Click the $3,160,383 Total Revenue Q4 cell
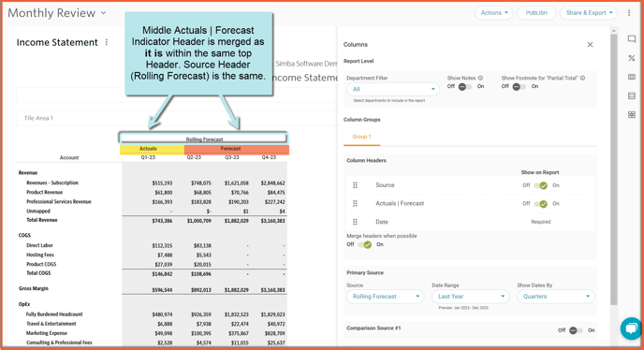 pyautogui.click(x=272, y=221)
